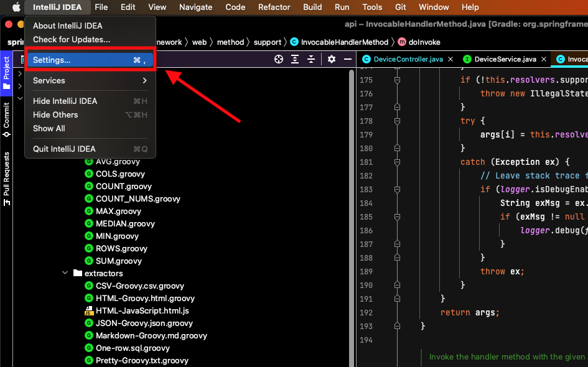Open the Help menu
This screenshot has height=367, width=588.
[470, 7]
